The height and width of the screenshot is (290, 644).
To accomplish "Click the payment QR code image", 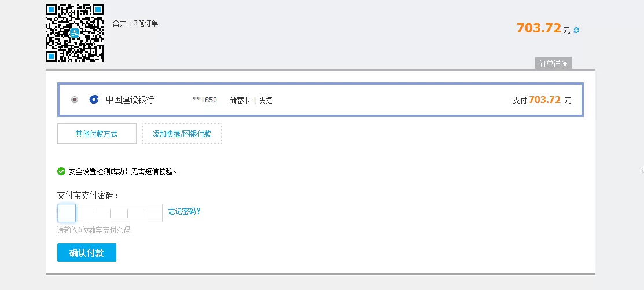I will point(74,33).
